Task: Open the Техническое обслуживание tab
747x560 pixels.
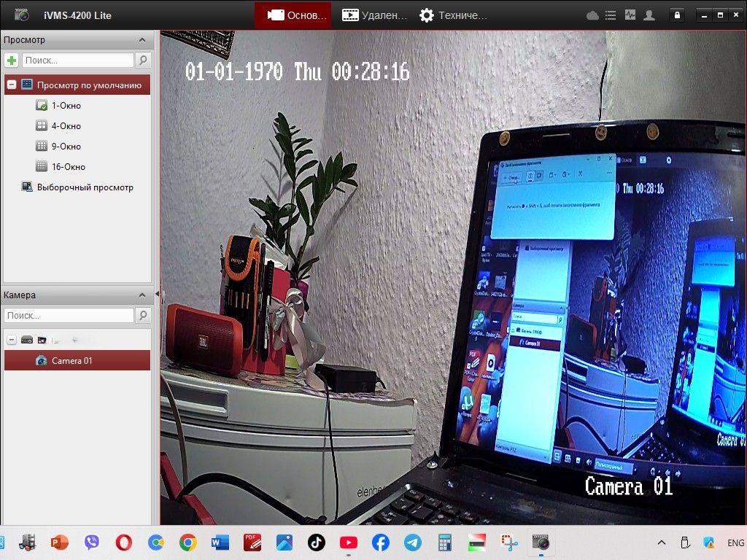Action: coord(453,15)
